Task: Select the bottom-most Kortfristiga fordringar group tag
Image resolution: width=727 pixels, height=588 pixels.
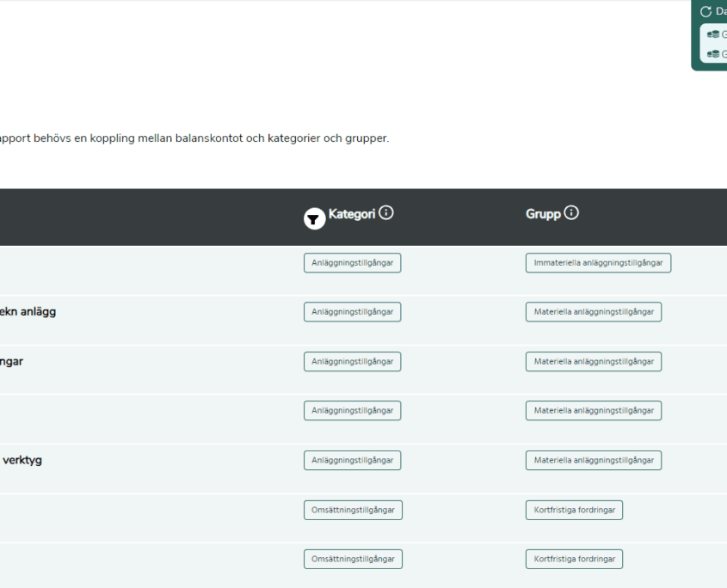Action: [x=574, y=560]
